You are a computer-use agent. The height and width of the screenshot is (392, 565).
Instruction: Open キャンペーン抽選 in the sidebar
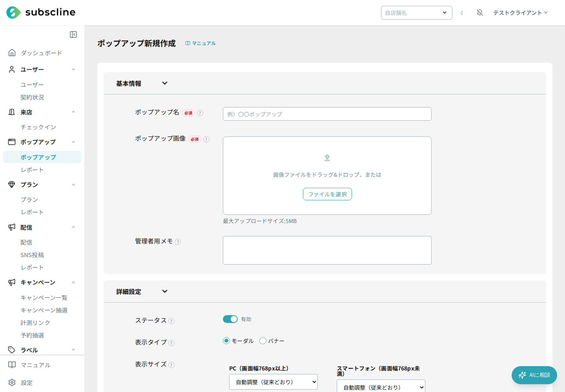pyautogui.click(x=44, y=310)
